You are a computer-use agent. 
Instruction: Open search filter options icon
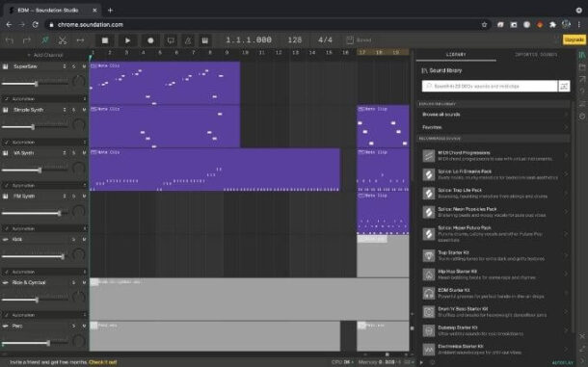[564, 87]
